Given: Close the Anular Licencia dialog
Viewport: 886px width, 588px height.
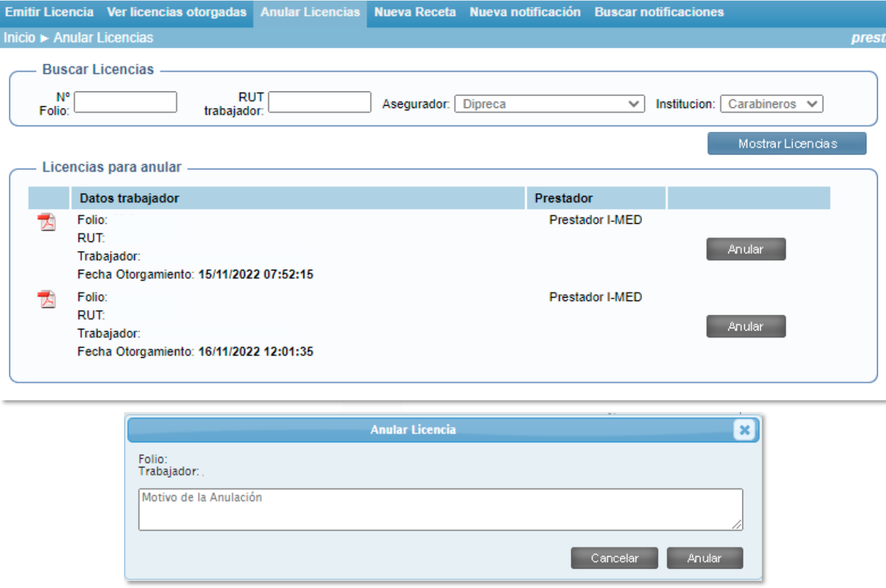Looking at the screenshot, I should (744, 430).
